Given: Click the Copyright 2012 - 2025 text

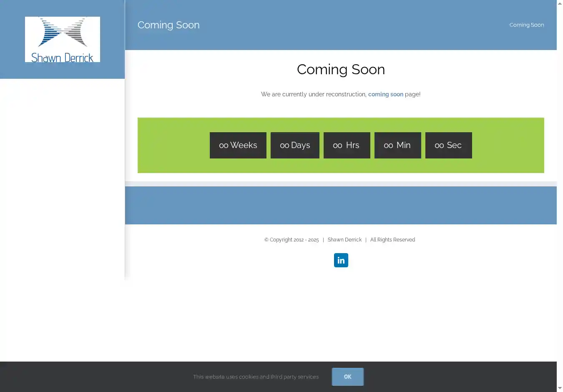Looking at the screenshot, I should [x=292, y=240].
